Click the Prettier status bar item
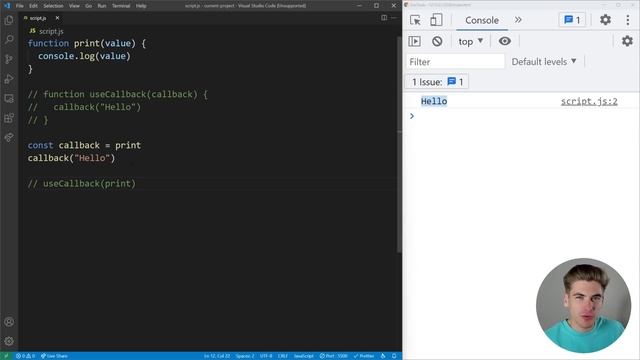Screen dimensions: 640x360 364,356
